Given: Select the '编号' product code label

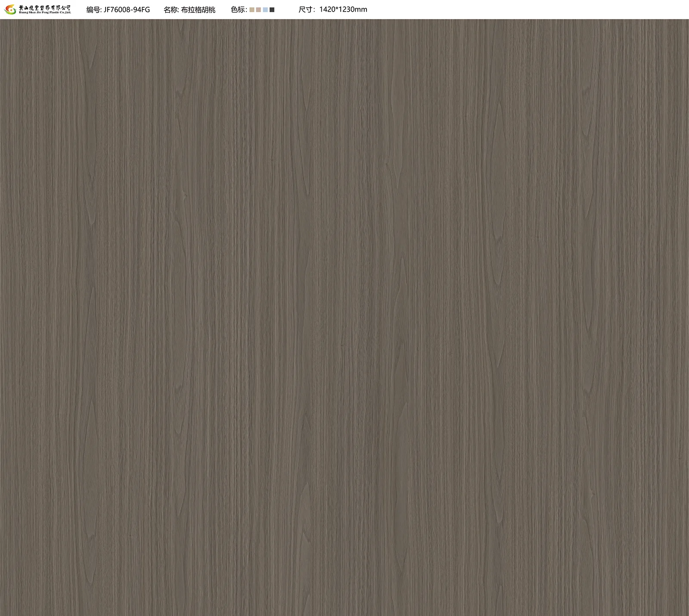Looking at the screenshot, I should click(93, 9).
